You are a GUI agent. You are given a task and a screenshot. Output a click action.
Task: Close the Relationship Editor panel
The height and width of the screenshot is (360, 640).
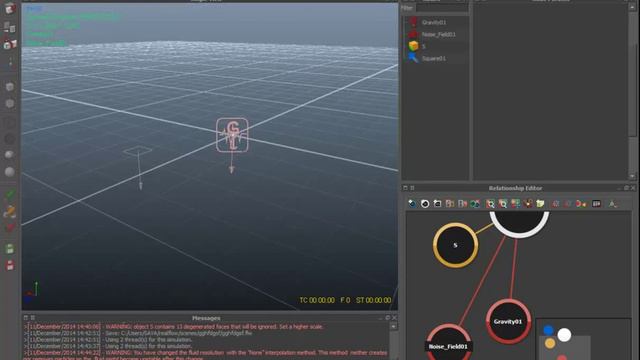[633, 188]
